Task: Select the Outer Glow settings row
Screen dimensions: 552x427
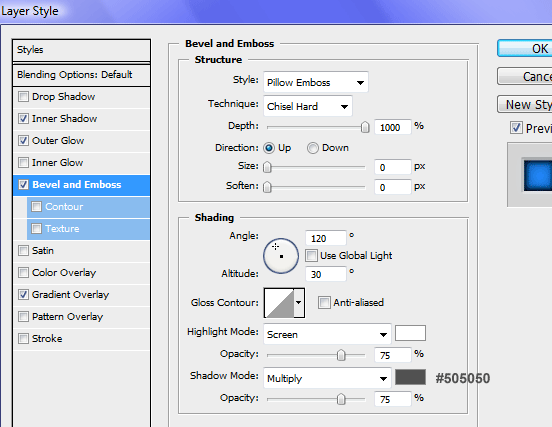Action: point(81,141)
